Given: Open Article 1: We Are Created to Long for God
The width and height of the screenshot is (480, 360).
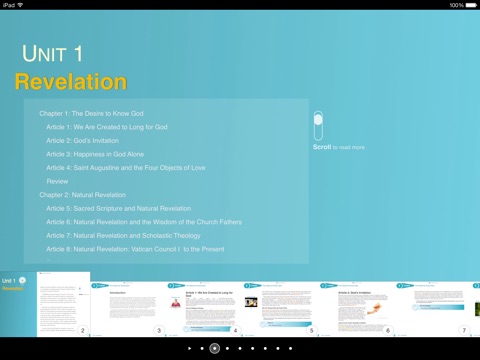Looking at the screenshot, I should coord(107,127).
